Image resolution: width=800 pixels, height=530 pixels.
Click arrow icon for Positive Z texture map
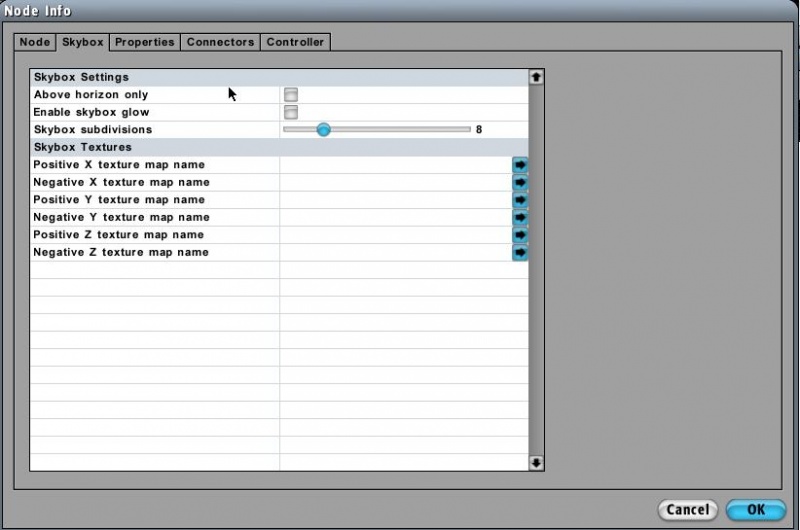tap(520, 235)
